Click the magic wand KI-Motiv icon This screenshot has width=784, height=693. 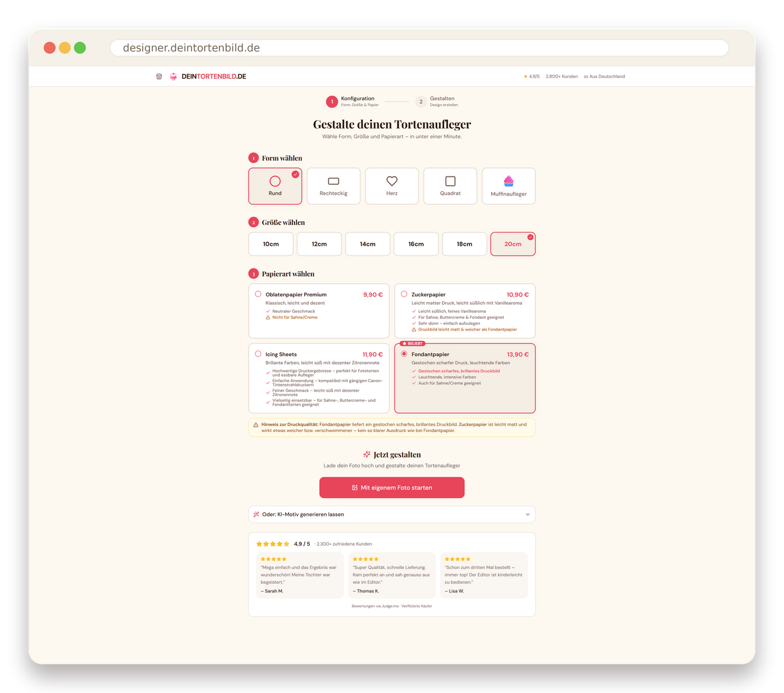coord(256,514)
